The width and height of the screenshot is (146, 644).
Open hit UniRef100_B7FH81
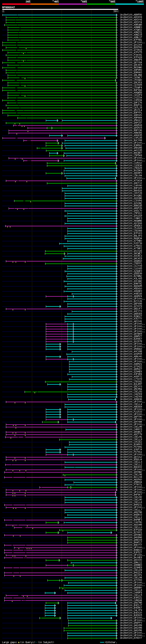[131, 40]
